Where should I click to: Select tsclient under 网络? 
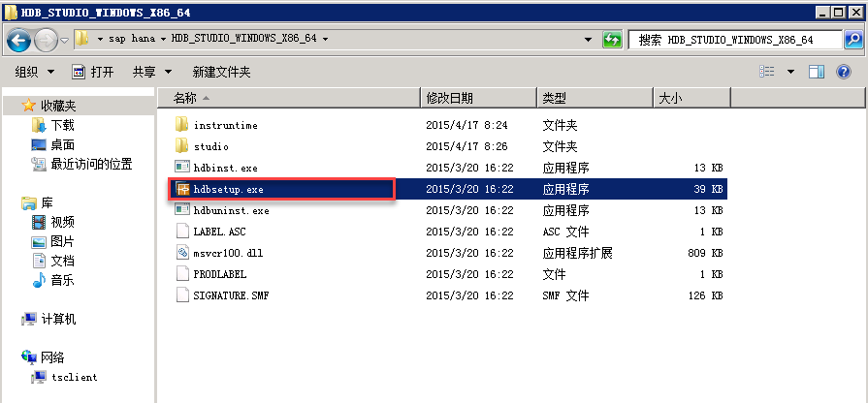click(x=74, y=377)
